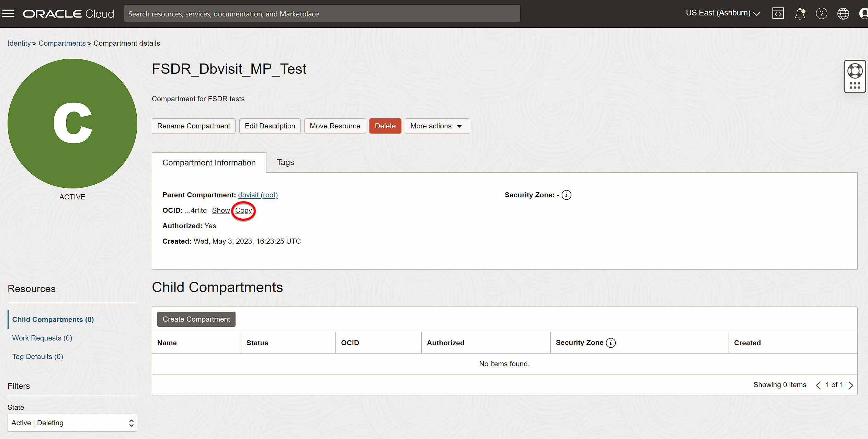
Task: Copy the compartment OCID
Action: coord(243,210)
